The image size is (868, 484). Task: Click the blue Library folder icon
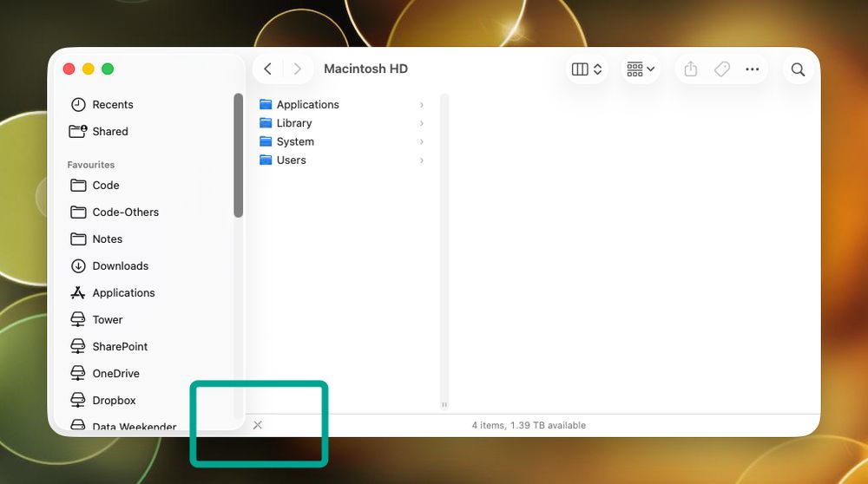(x=266, y=123)
